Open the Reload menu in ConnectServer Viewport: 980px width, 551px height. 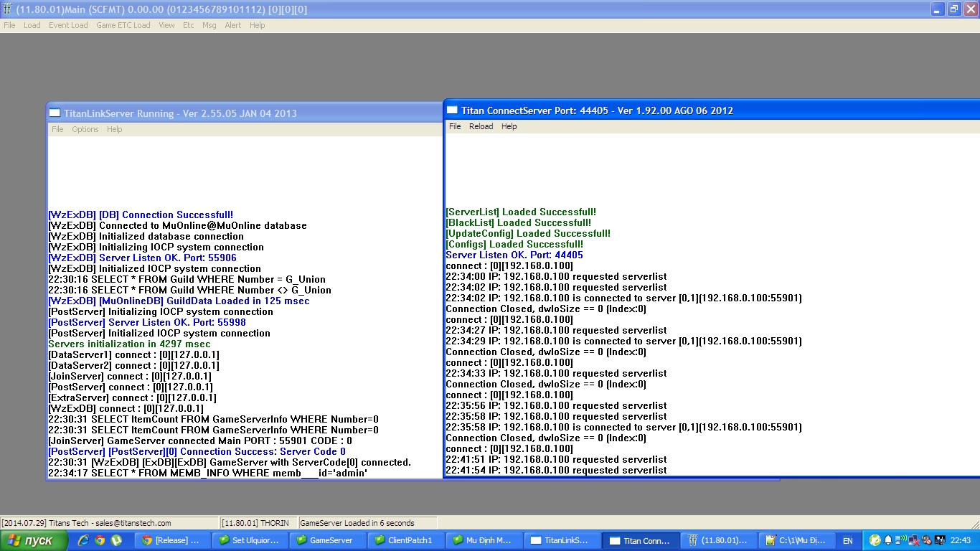coord(481,126)
